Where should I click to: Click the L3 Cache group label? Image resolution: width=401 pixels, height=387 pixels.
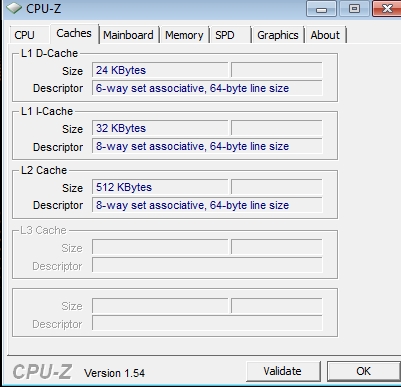coord(43,230)
